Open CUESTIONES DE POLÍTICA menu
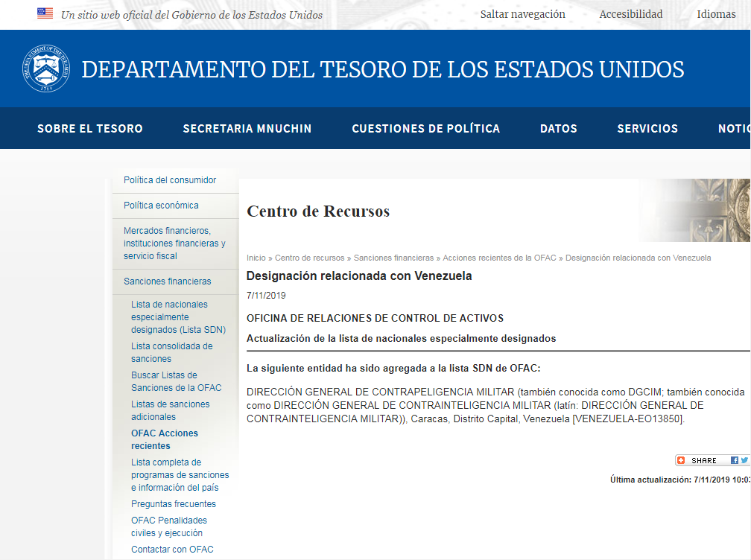The height and width of the screenshot is (560, 751). (426, 128)
